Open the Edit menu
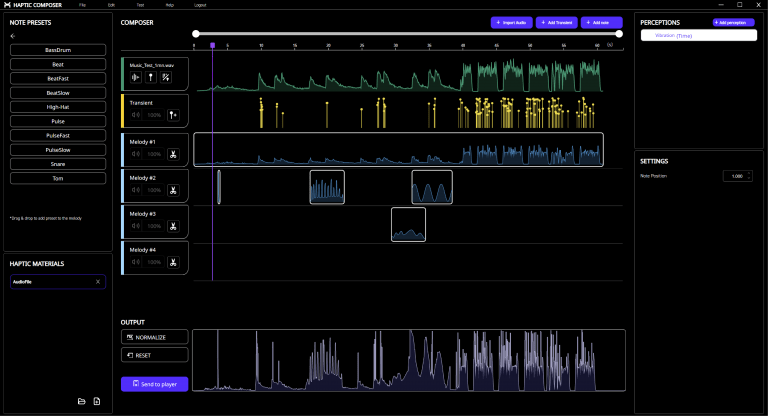The image size is (768, 416). pos(111,5)
